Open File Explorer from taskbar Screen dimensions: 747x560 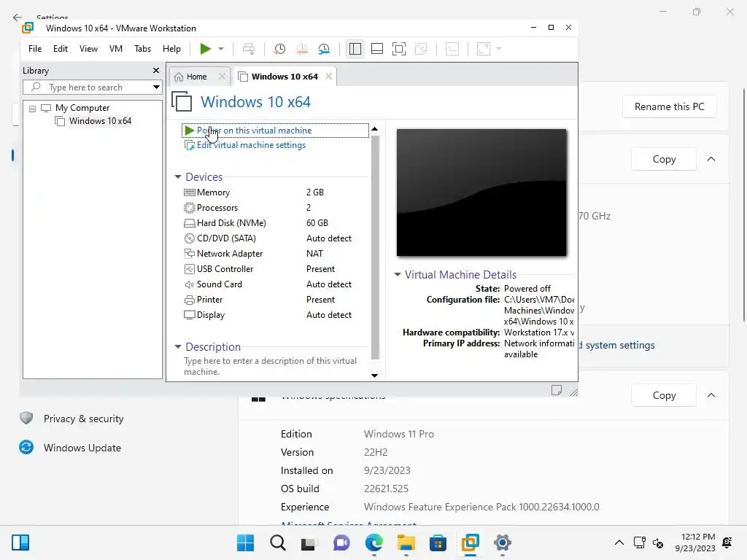click(x=406, y=542)
